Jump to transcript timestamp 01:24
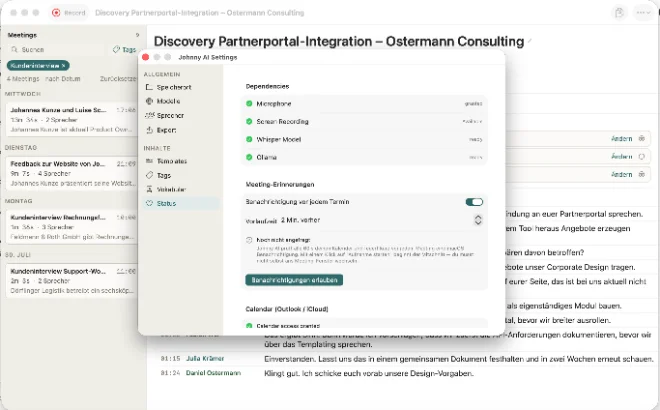 click(170, 373)
